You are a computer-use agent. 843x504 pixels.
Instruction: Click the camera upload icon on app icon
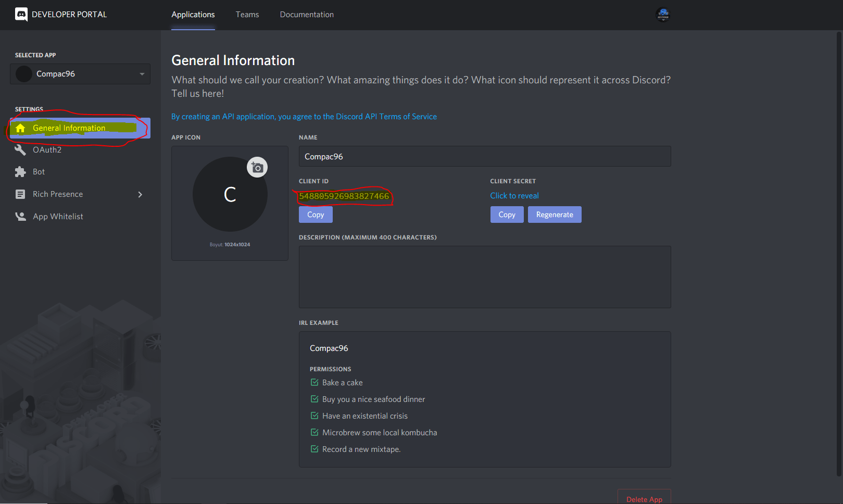(x=257, y=167)
